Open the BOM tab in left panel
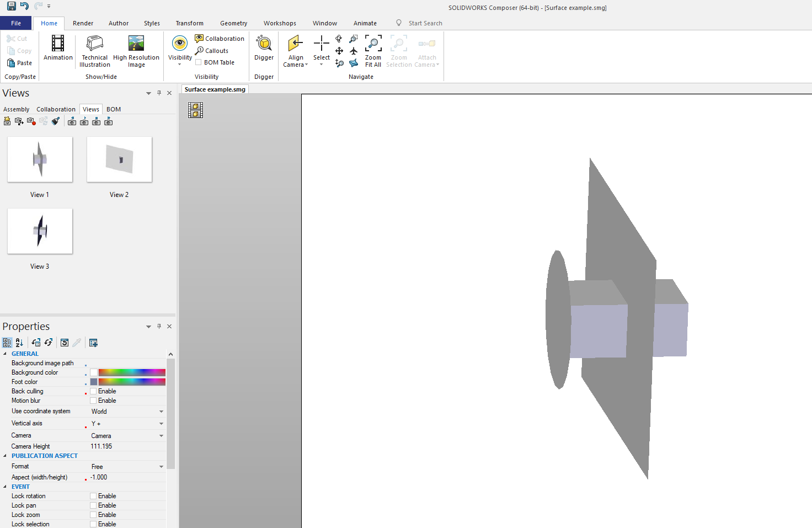Viewport: 812px width, 528px height. click(114, 109)
